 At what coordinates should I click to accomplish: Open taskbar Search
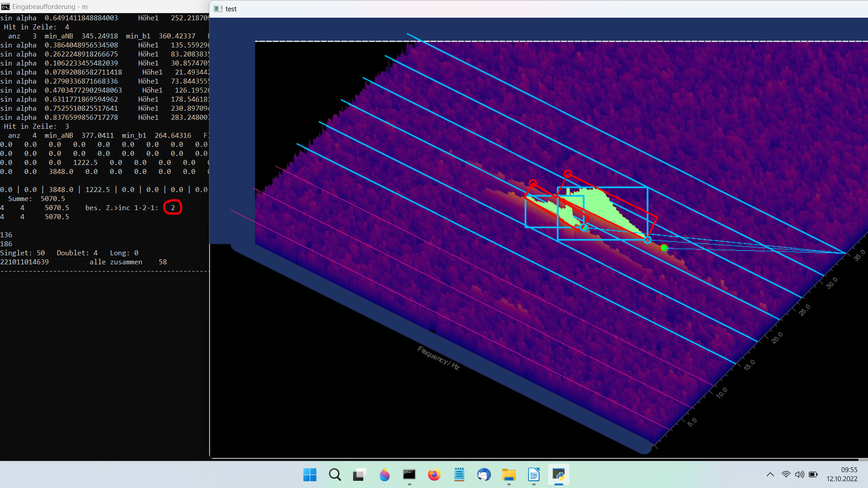[x=335, y=475]
